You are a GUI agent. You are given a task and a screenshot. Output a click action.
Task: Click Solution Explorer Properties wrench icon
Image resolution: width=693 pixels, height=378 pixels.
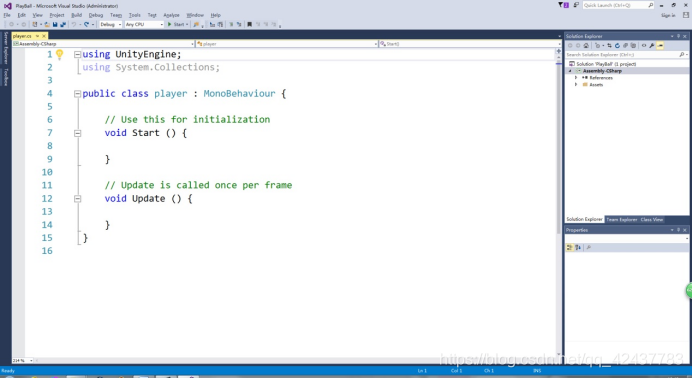652,46
